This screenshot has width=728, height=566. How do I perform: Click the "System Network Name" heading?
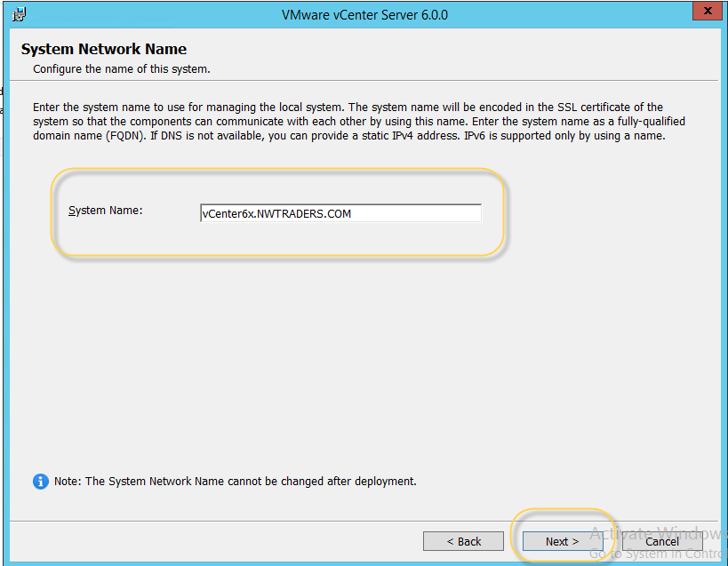(x=104, y=49)
